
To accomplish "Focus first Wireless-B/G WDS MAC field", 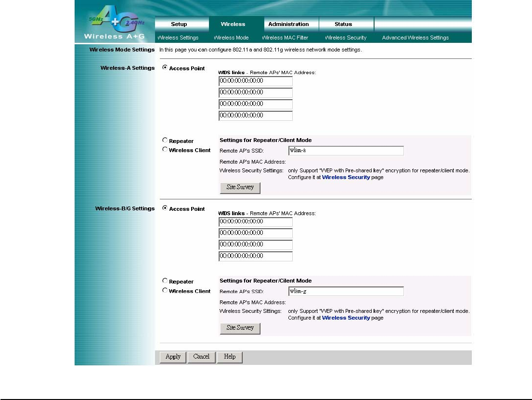I will coord(256,222).
